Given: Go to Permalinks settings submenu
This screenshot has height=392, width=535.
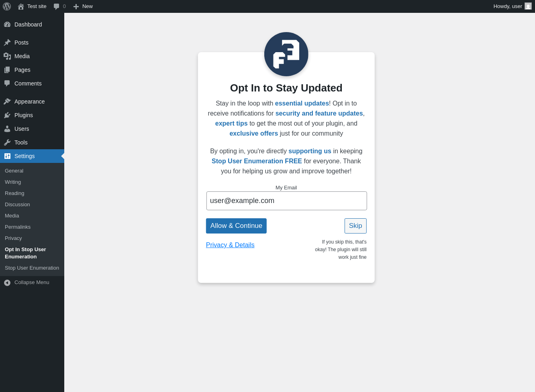Looking at the screenshot, I should 18,227.
